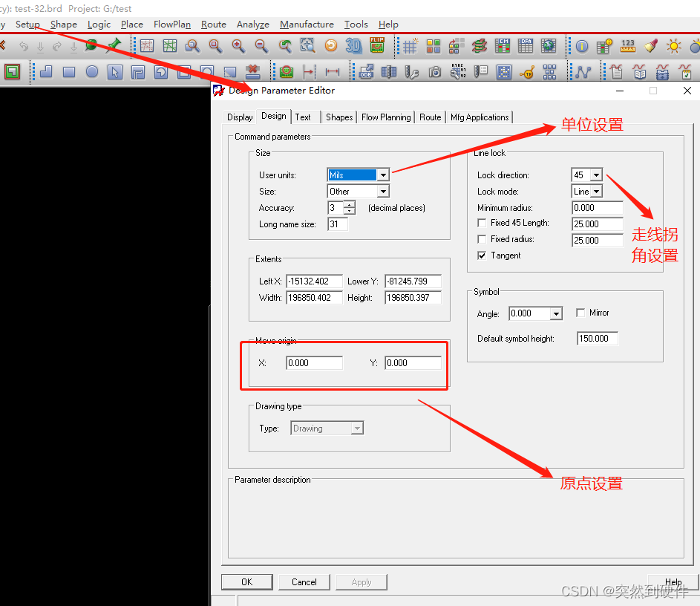Click the globe grid icon

tap(549, 46)
